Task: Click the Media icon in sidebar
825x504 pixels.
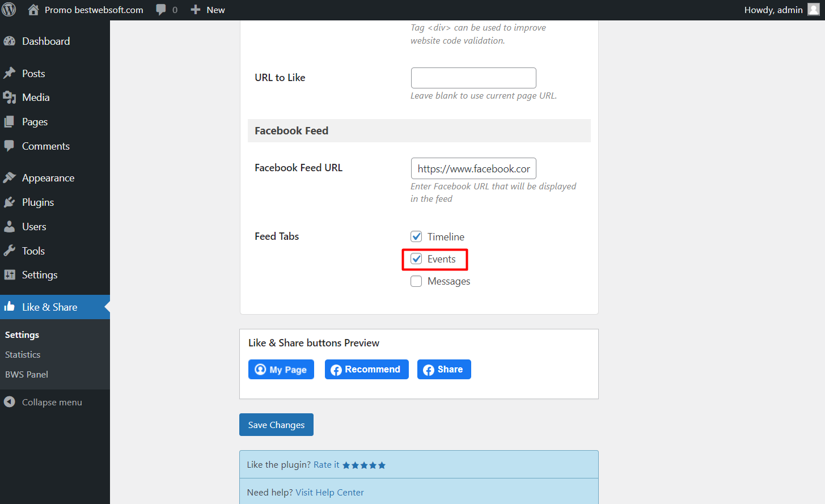Action: (10, 98)
